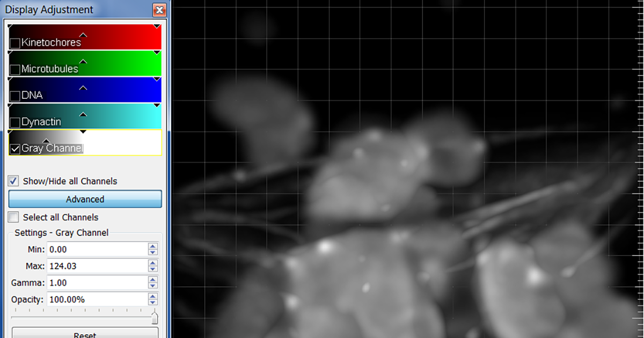This screenshot has width=644, height=338.
Task: Toggle Show/Hide all Channels checkbox
Action: 14,181
